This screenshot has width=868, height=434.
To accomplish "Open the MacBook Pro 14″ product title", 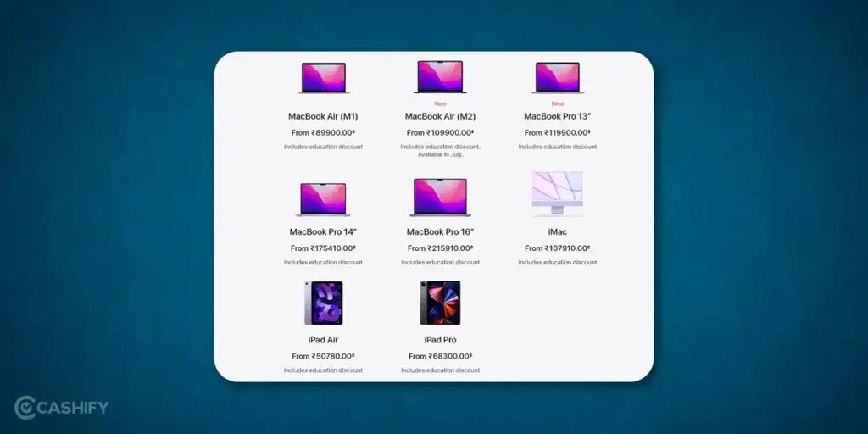I will 323,232.
